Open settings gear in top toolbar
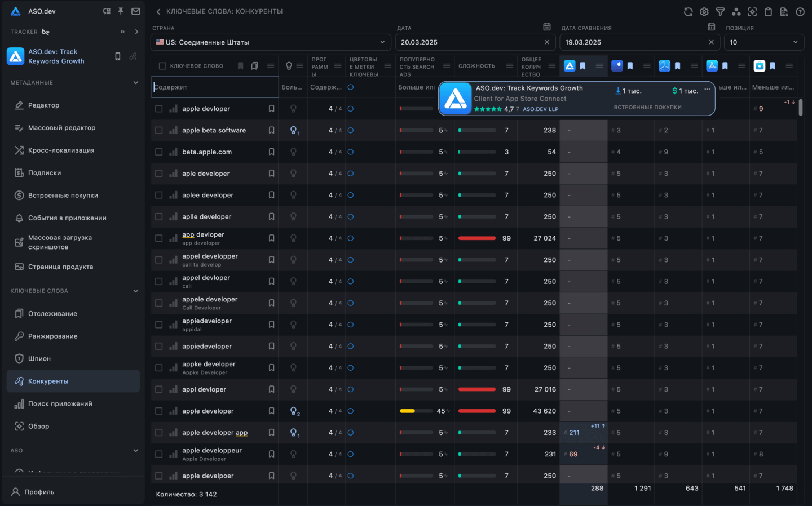The width and height of the screenshot is (812, 506). pyautogui.click(x=704, y=12)
